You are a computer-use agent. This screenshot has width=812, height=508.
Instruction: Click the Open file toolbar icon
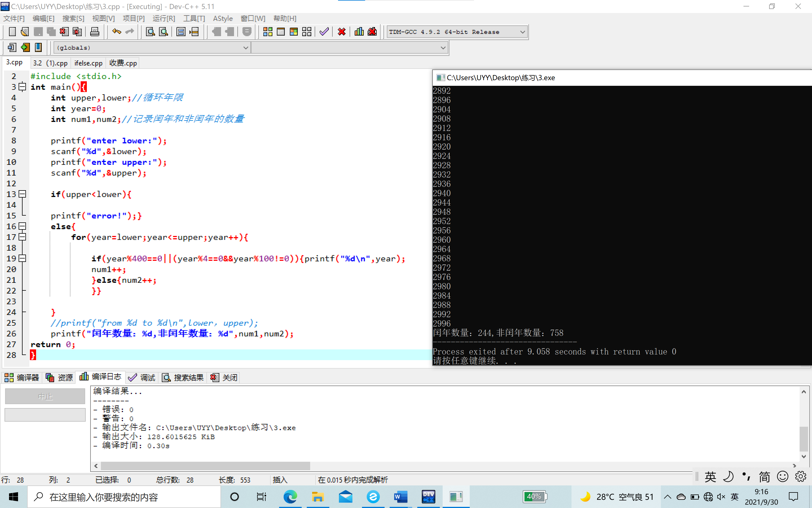[25, 32]
